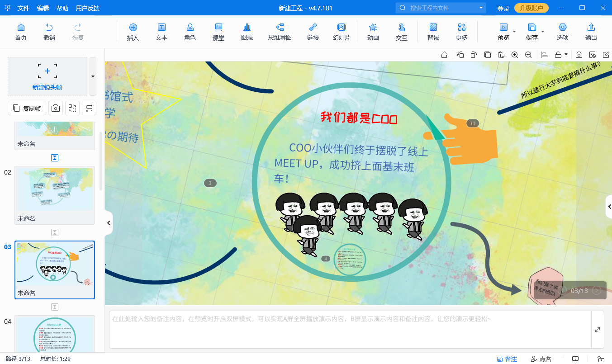Open the 选项 options
Screen dimensions: 612x364
[x=563, y=32]
